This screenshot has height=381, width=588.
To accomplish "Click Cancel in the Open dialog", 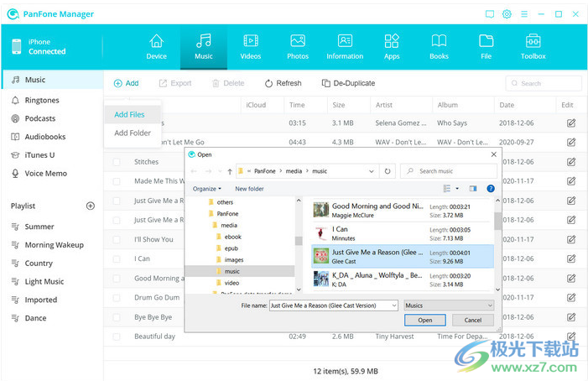I will [x=473, y=321].
